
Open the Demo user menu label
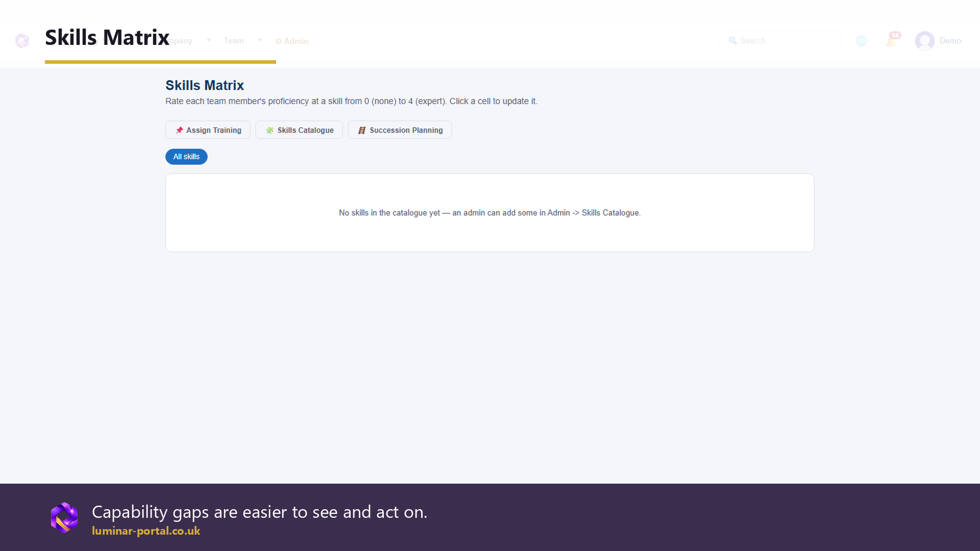[950, 41]
